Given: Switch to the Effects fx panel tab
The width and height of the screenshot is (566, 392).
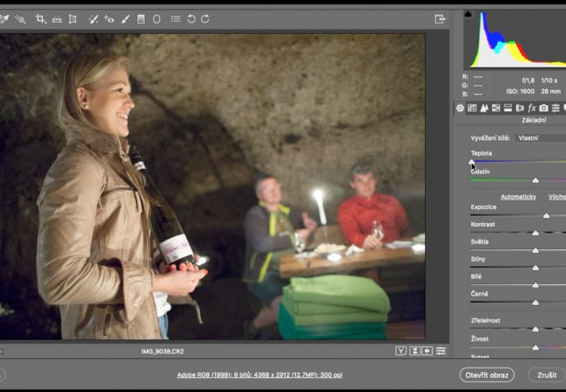Looking at the screenshot, I should pos(532,107).
